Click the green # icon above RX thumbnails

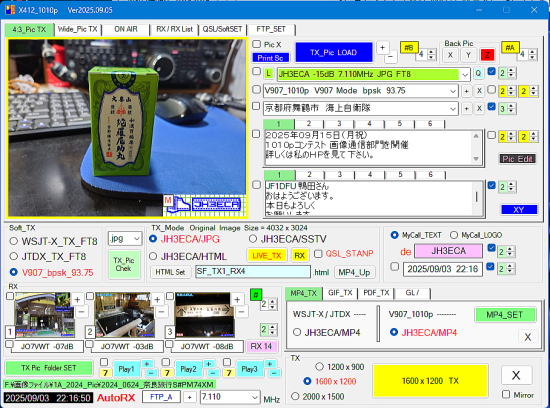click(x=256, y=294)
